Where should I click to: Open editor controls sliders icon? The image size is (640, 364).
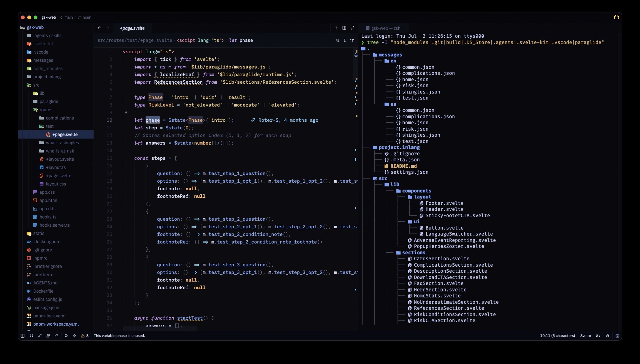click(x=352, y=40)
